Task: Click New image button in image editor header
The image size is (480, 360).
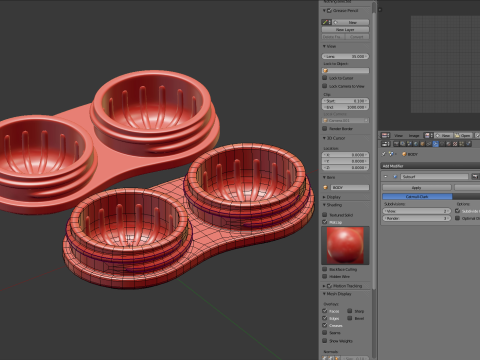Action: pos(443,135)
